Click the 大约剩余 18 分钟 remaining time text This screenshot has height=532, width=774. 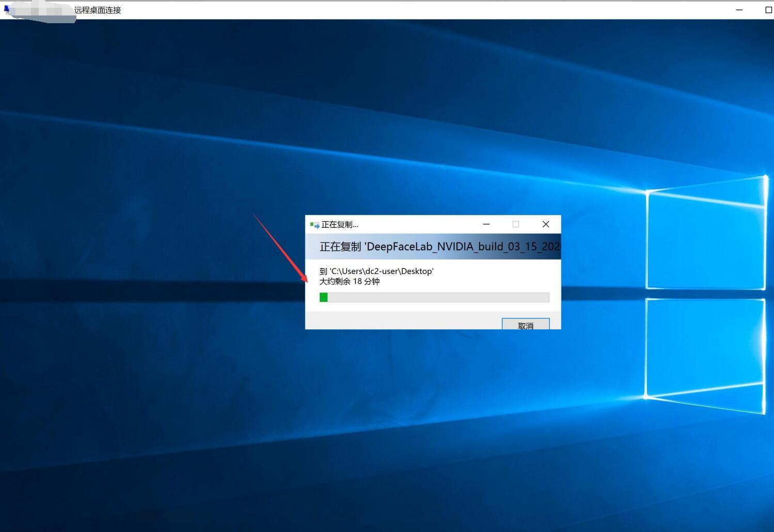click(x=350, y=282)
